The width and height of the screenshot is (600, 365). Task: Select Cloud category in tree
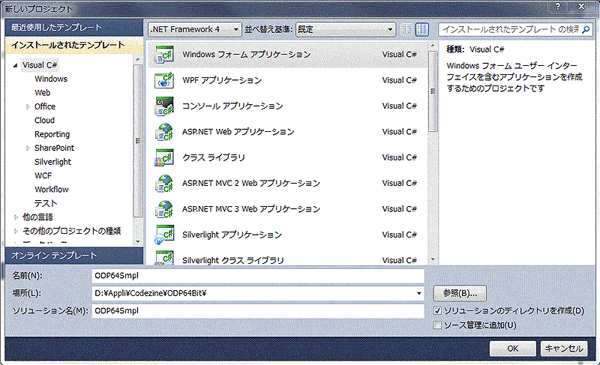[45, 121]
